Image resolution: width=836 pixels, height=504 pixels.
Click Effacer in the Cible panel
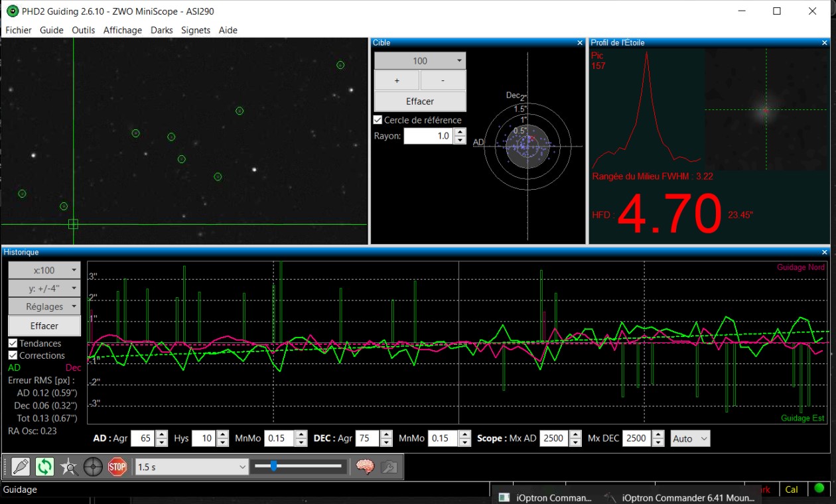click(420, 101)
